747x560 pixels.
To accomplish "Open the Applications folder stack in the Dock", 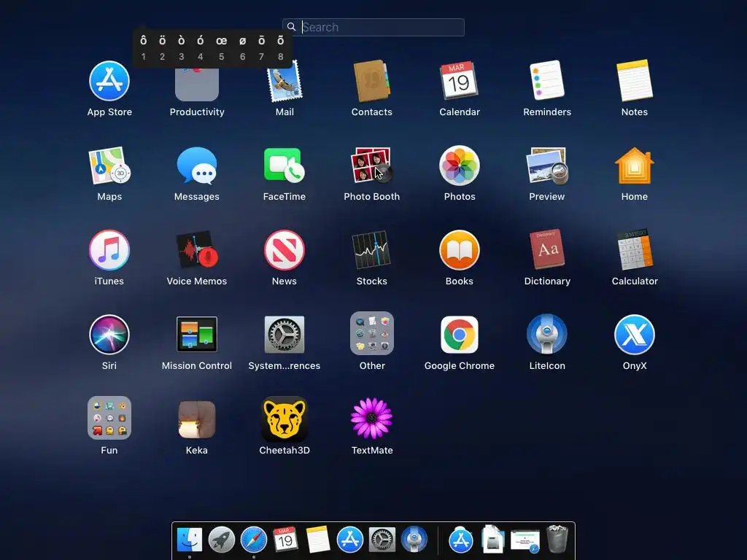I will (461, 540).
